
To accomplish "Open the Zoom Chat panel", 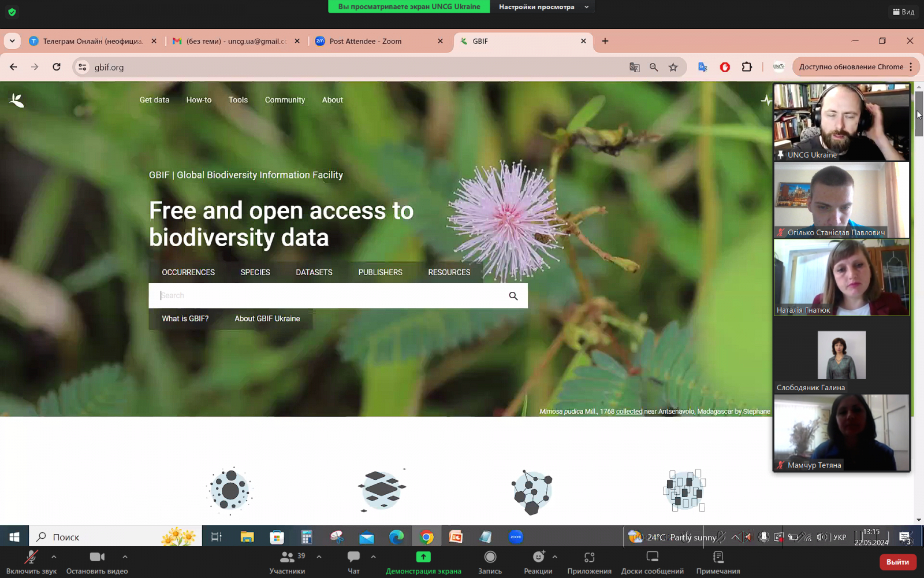I will [x=353, y=562].
